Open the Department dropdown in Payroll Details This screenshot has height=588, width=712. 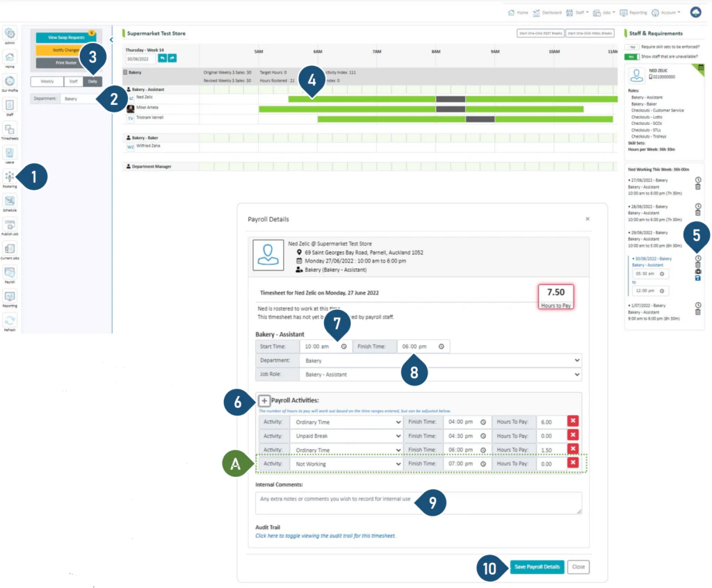(x=440, y=361)
